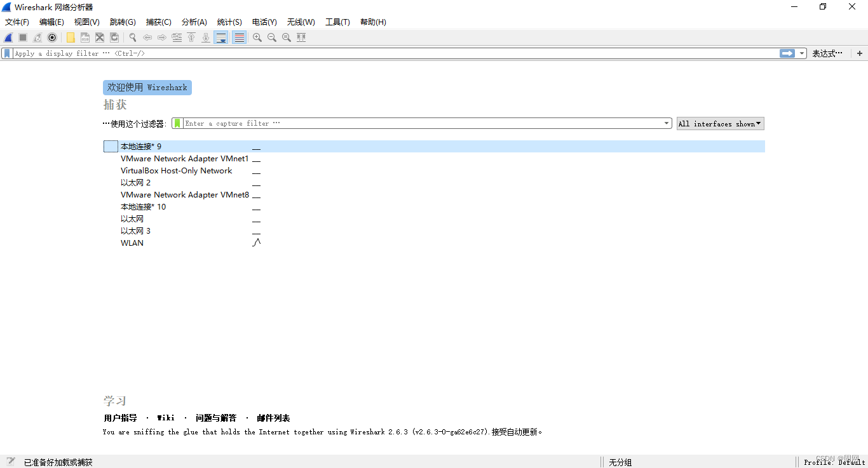The image size is (868, 468).
Task: Toggle packet colorization rules icon
Action: (239, 37)
